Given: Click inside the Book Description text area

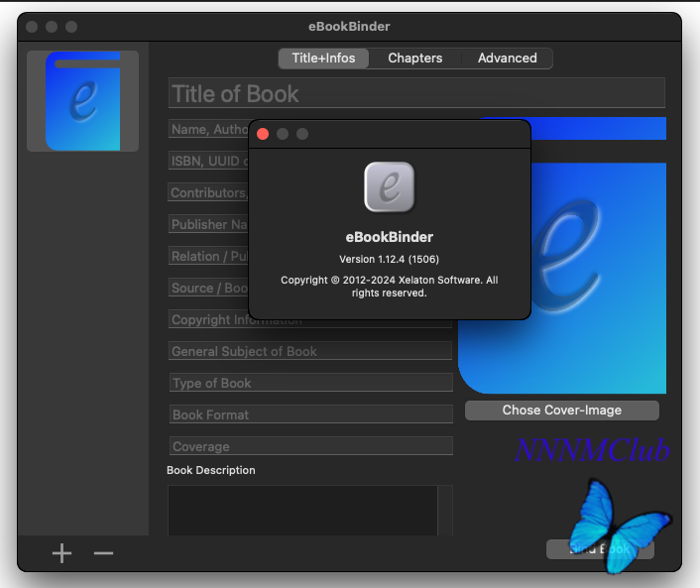Looking at the screenshot, I should pos(302,511).
